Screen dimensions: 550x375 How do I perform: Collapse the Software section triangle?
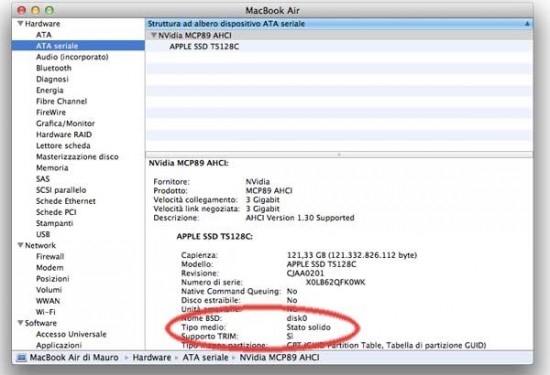(20, 323)
